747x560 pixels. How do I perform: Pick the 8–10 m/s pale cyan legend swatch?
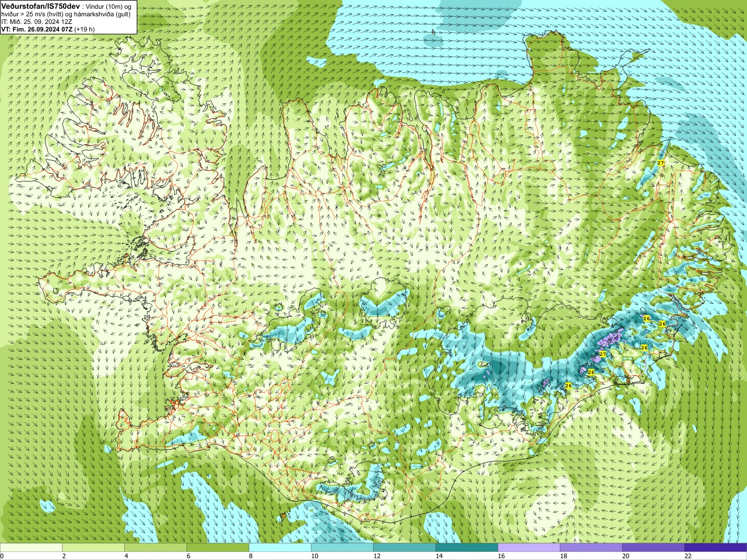click(x=280, y=548)
